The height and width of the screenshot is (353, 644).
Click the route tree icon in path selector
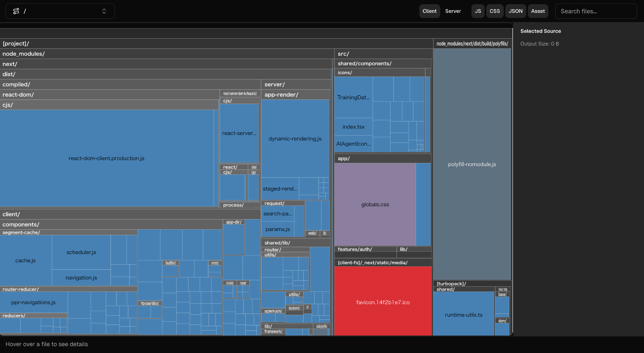point(16,11)
